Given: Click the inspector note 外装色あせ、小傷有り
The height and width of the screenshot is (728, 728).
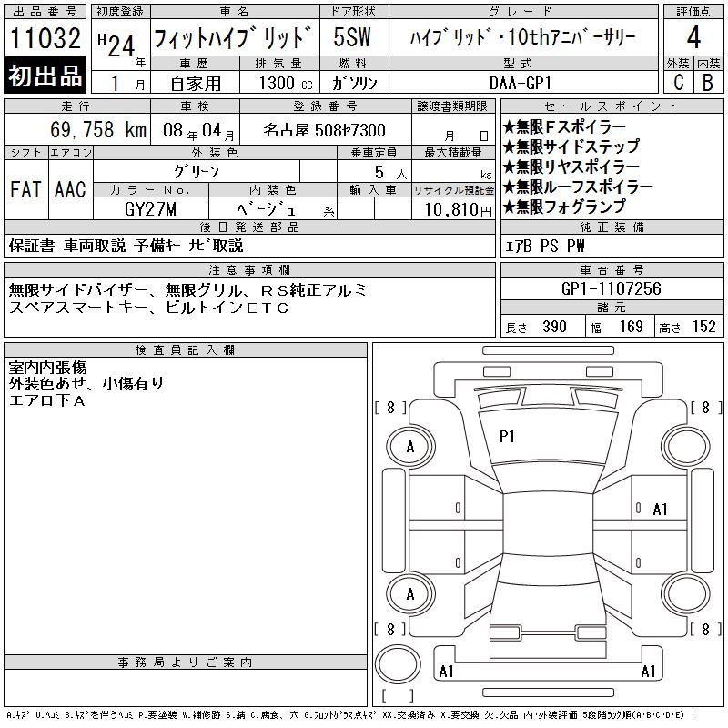Looking at the screenshot, I should click(86, 383).
